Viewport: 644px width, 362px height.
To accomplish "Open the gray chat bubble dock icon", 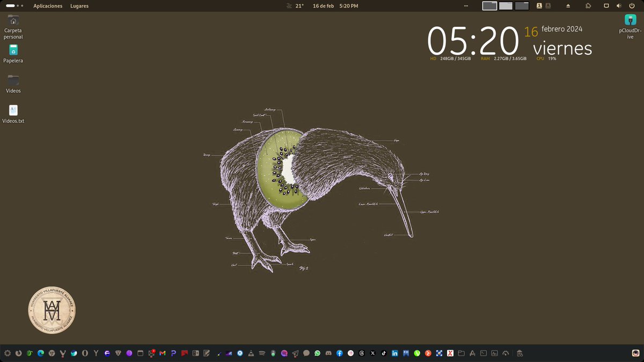I will click(x=306, y=353).
